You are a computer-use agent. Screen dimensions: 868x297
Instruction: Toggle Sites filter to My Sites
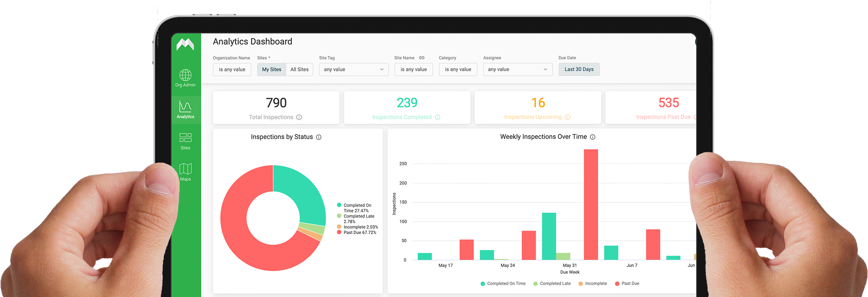click(x=271, y=69)
